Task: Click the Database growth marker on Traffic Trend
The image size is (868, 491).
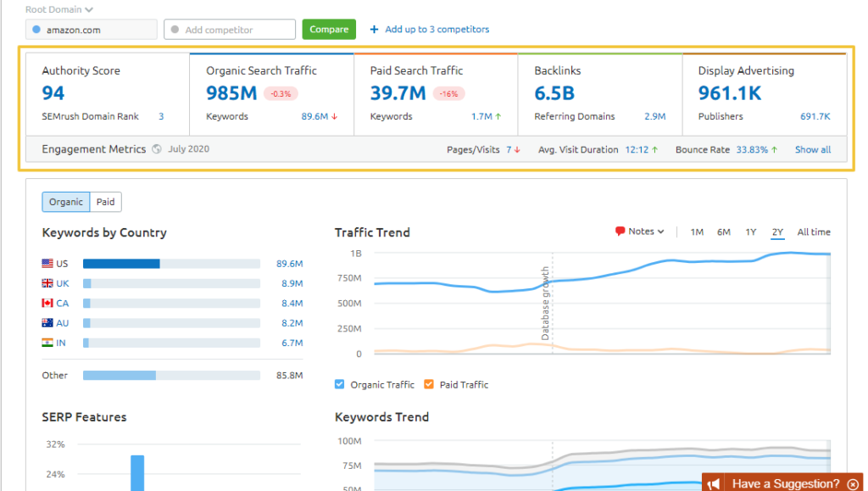Action: coord(546,304)
